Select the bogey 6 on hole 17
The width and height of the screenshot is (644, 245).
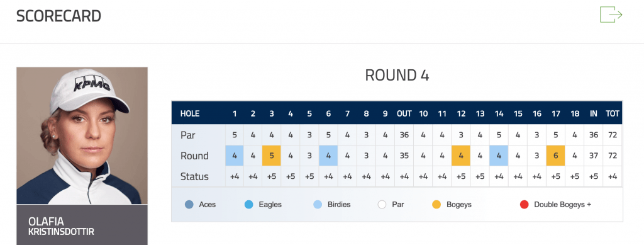(556, 156)
